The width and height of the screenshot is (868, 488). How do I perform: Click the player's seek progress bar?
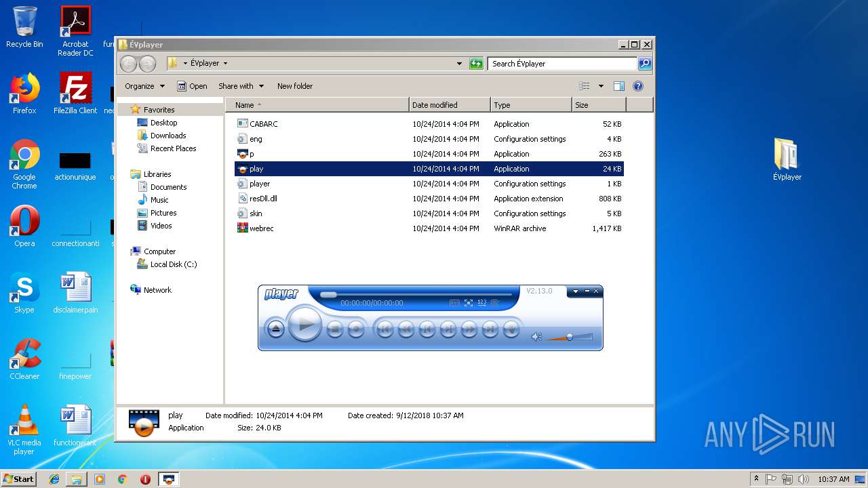(416, 295)
